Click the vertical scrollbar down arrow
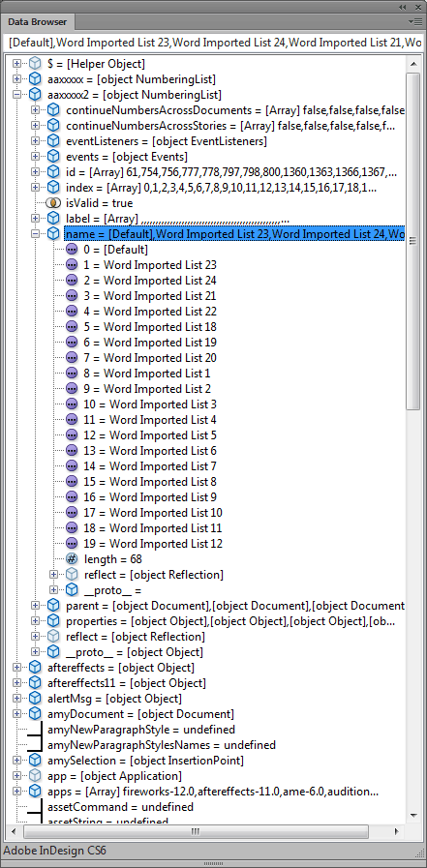Viewport: 427px width, 868px height. coord(413,816)
